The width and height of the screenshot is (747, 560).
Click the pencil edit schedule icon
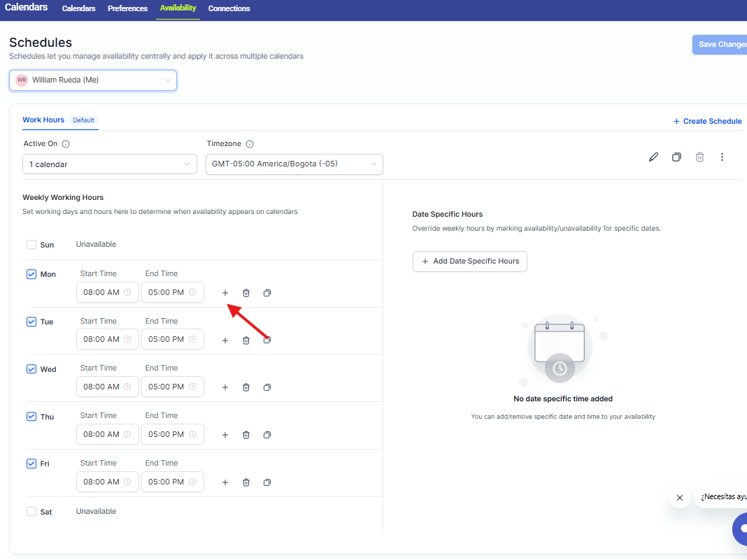pos(653,157)
